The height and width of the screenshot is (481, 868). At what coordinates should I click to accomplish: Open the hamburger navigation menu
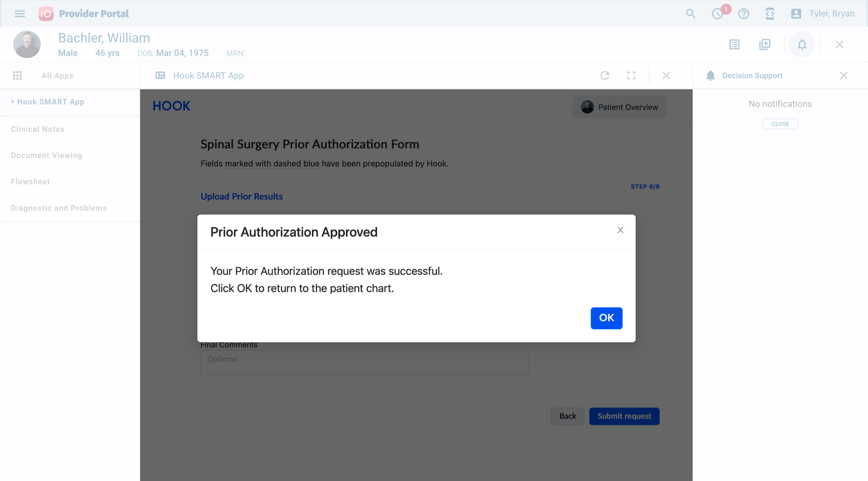click(x=20, y=14)
